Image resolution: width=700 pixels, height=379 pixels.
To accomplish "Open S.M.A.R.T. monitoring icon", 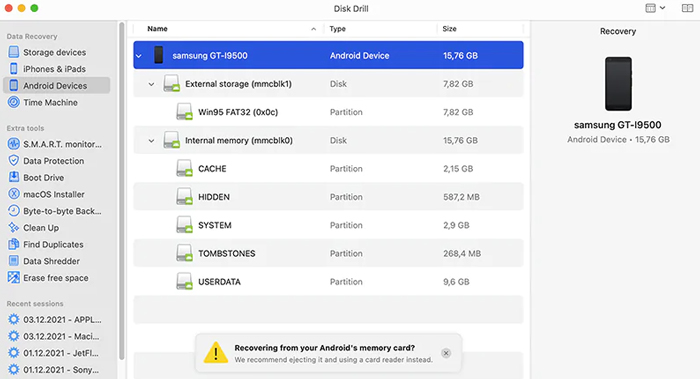I will pyautogui.click(x=14, y=144).
